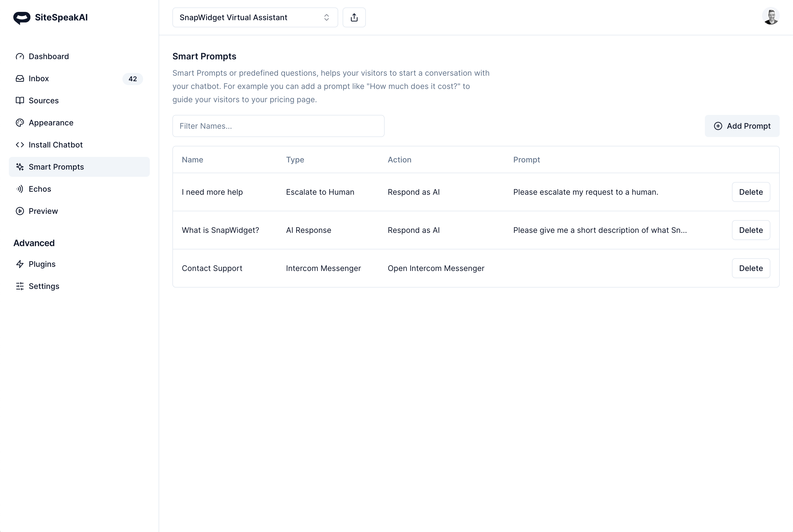Click the "Intercom Messenger" type cell

point(323,268)
